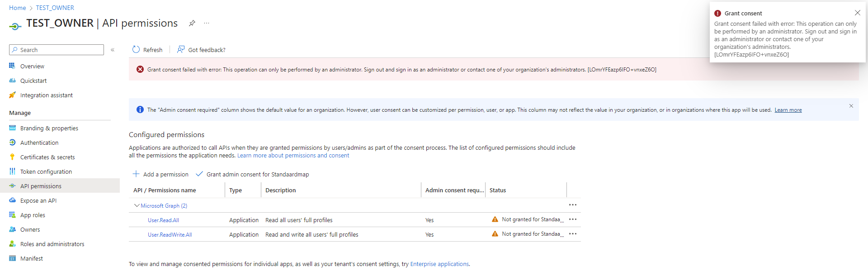
Task: Click the Description column header
Action: pyautogui.click(x=280, y=190)
